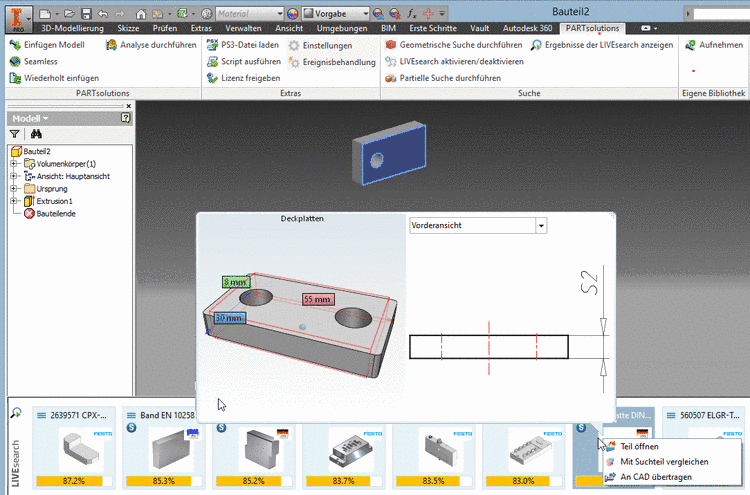Screen dimensions: 750x495
Task: Save the document with the floppy icon
Action: (86, 14)
